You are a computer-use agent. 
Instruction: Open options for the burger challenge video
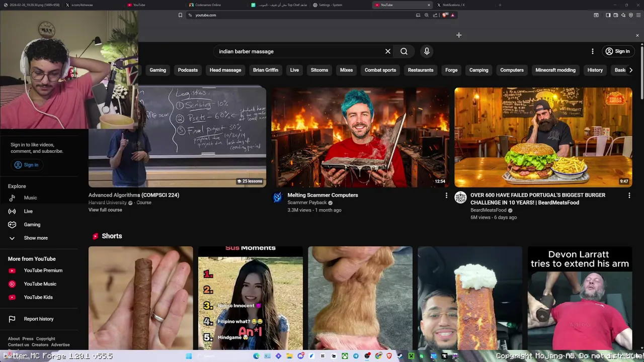(x=629, y=195)
